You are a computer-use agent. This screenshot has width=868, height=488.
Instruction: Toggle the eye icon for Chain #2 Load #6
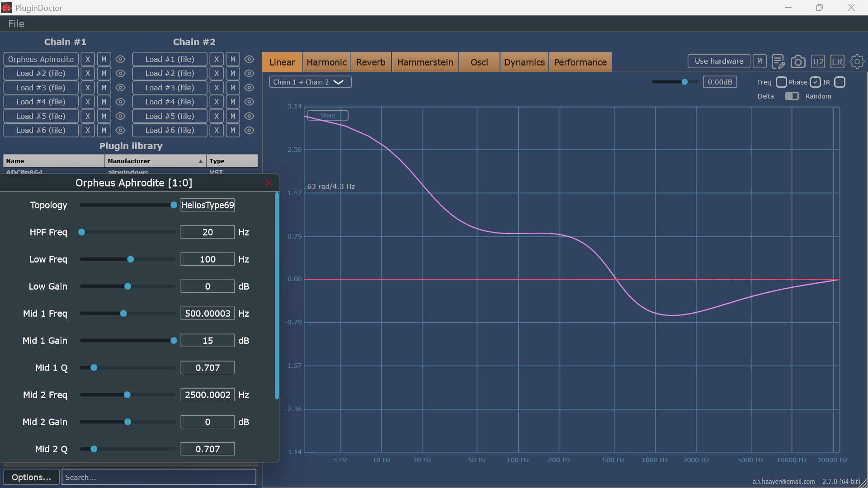(249, 130)
